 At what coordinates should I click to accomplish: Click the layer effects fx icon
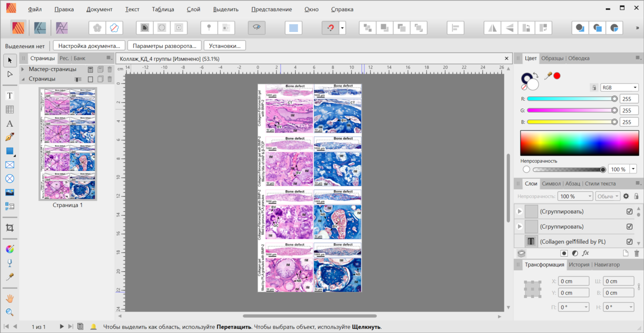586,253
